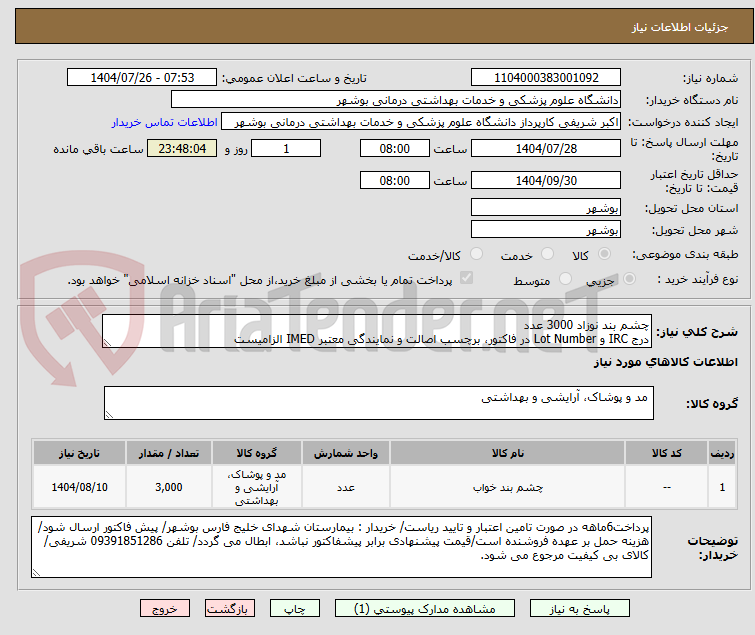Click the request creator field اکبر شریفی
This screenshot has height=635, width=755.
421,122
